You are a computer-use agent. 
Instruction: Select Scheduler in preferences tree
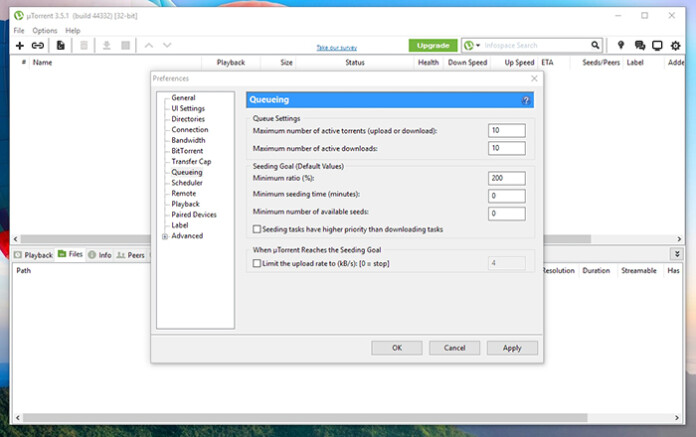pos(187,183)
